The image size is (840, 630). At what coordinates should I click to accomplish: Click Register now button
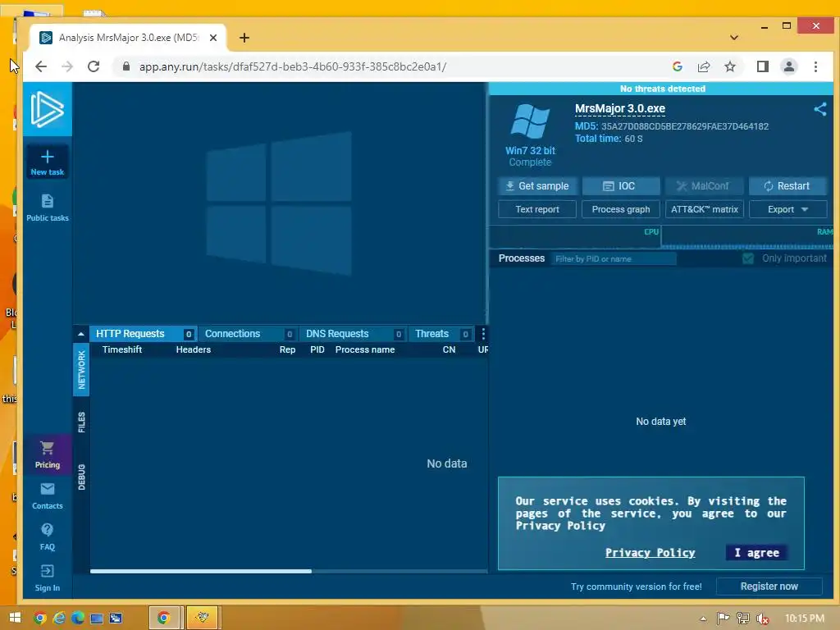tap(769, 587)
